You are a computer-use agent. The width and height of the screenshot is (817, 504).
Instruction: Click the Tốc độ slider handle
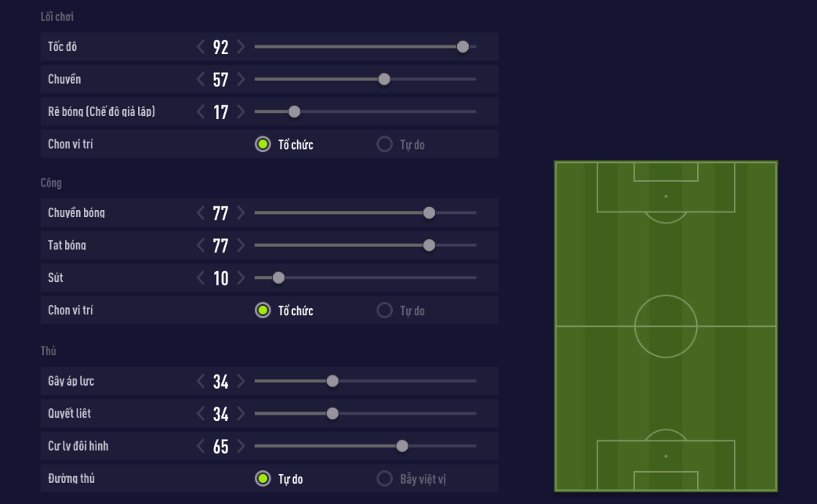tap(463, 47)
